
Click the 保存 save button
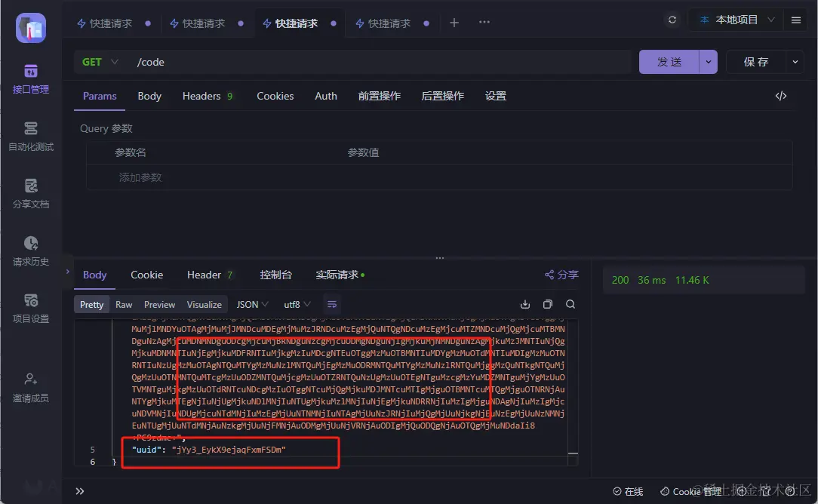click(756, 62)
